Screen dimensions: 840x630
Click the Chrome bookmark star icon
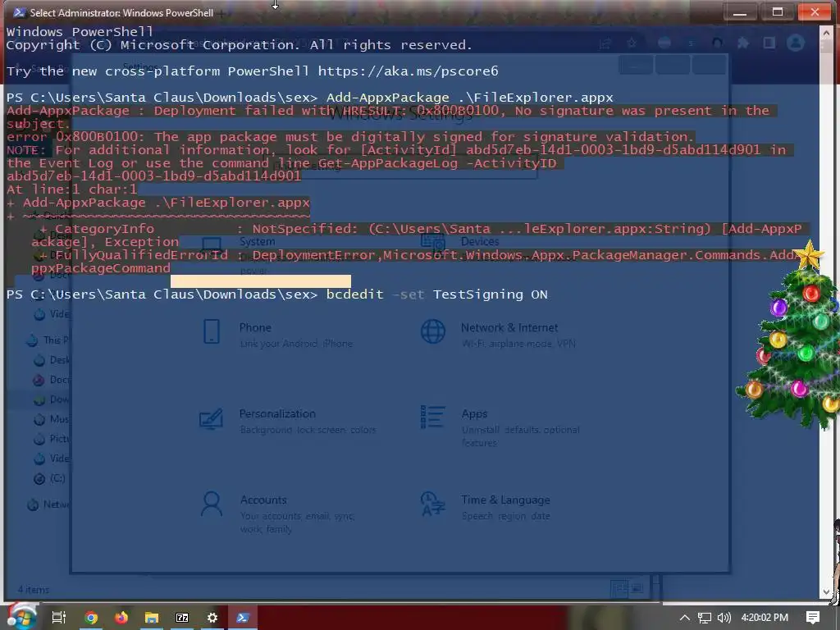632,43
